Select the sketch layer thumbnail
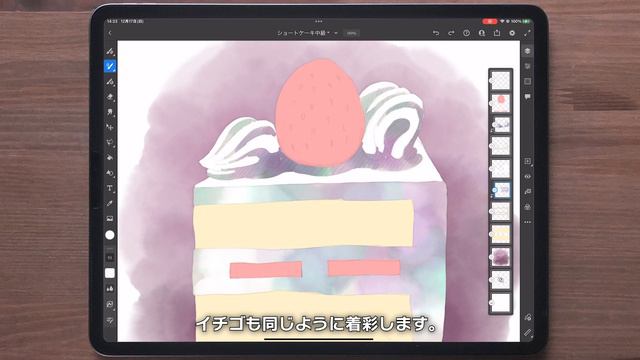Screen dimensions: 640x360 coord(501,280)
